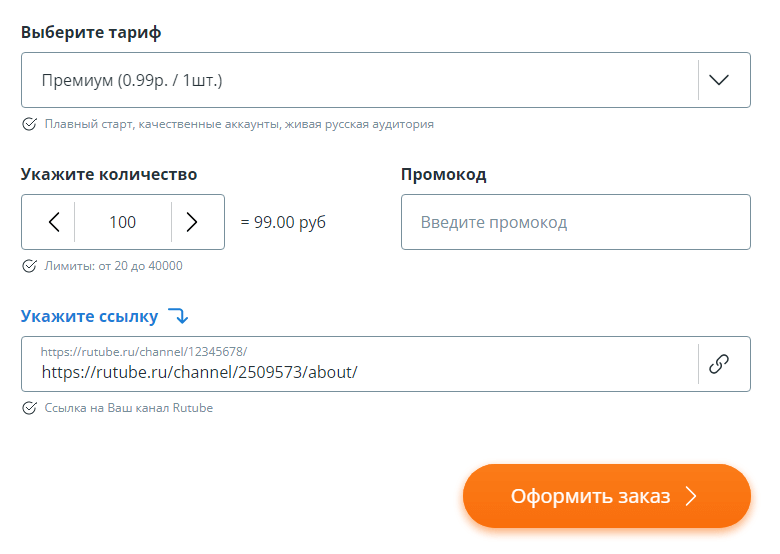Click checkmark icon beside Ссылка на Ваш канал
The width and height of the screenshot is (780, 554).
click(29, 408)
